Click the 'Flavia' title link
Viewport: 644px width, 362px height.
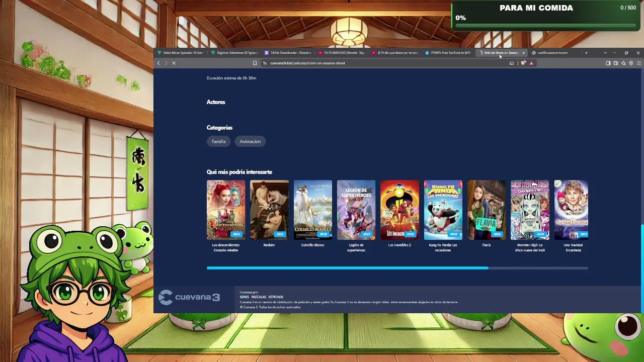pyautogui.click(x=487, y=245)
